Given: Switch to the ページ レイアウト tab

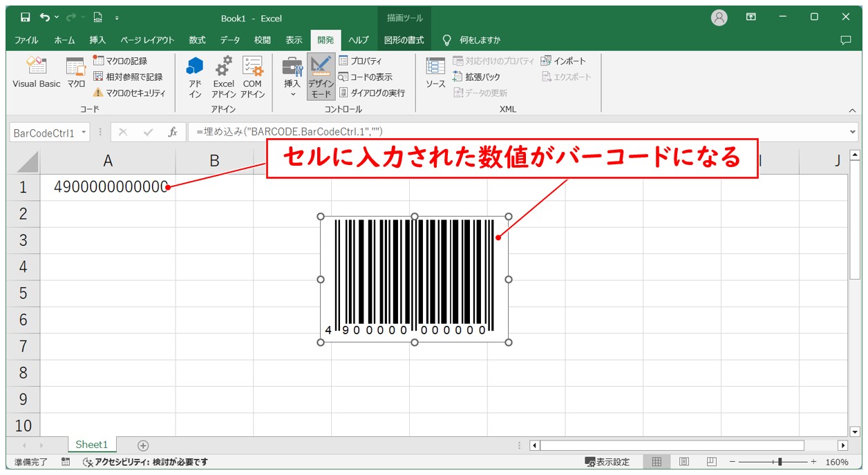Looking at the screenshot, I should click(x=147, y=40).
